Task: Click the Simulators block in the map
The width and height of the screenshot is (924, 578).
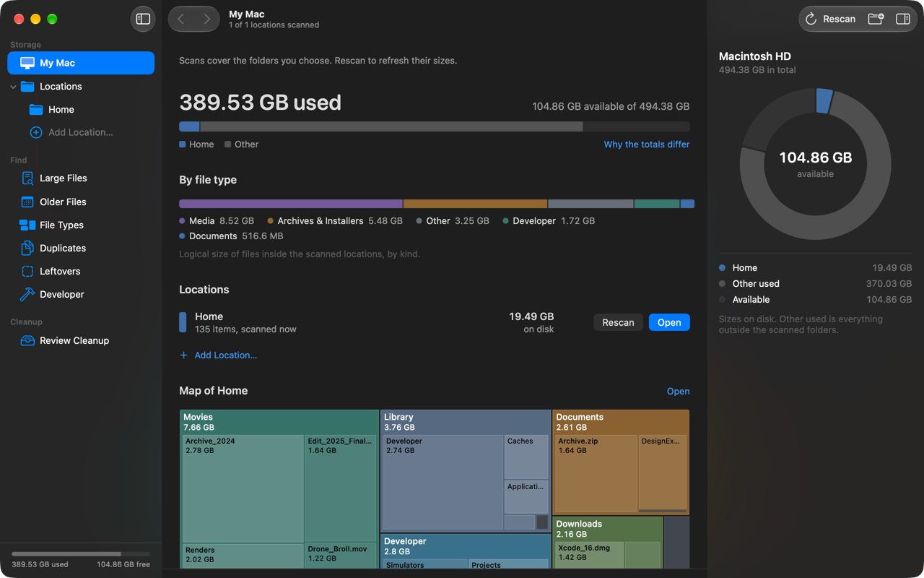Action: 425,564
